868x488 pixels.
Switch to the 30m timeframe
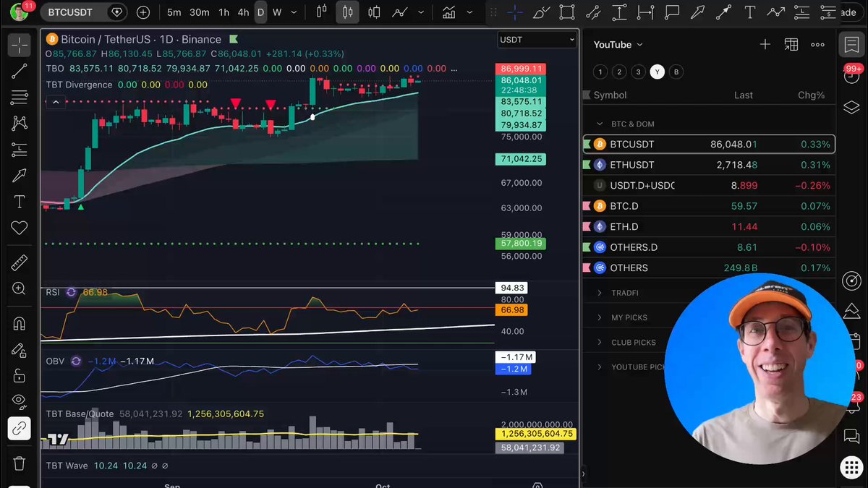200,12
